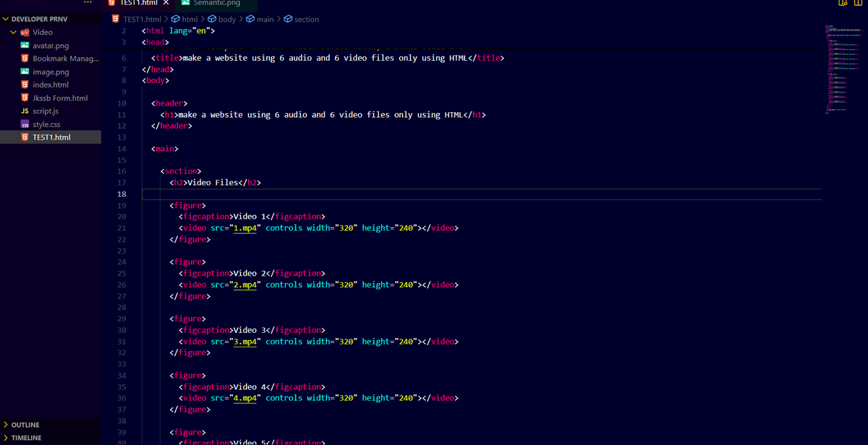The width and height of the screenshot is (868, 445).
Task: Click the image.png file icon
Action: tap(25, 72)
